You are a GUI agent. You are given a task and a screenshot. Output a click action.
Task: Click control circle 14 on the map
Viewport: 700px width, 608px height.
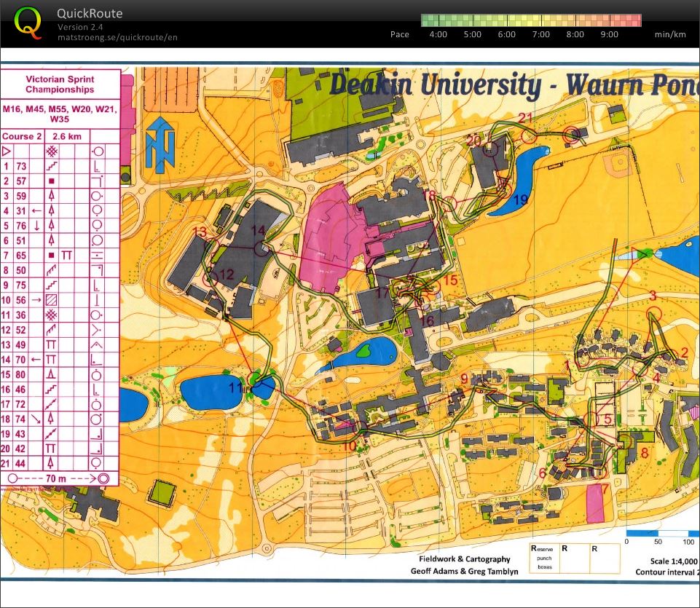(261, 248)
